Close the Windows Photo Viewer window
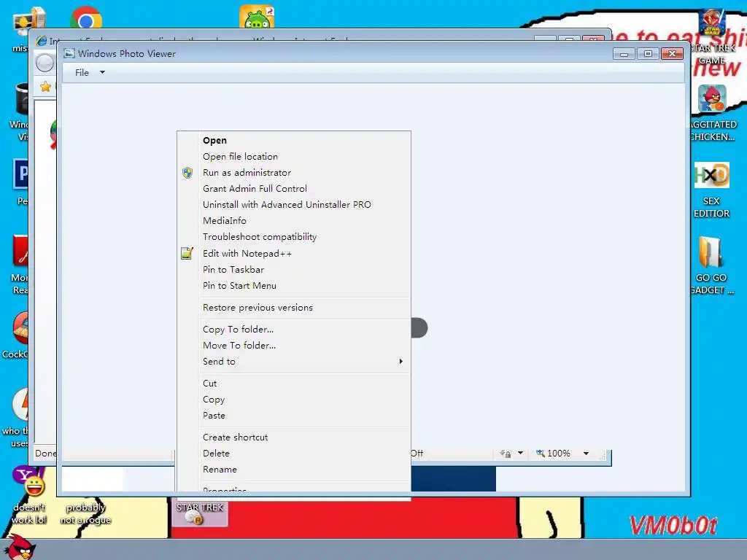The image size is (747, 560). click(x=672, y=54)
